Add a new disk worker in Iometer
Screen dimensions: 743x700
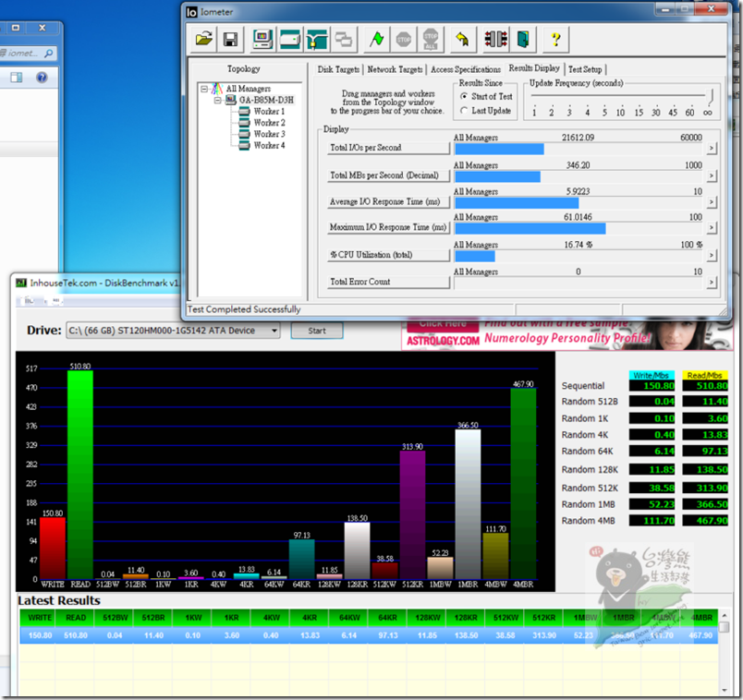[x=289, y=39]
